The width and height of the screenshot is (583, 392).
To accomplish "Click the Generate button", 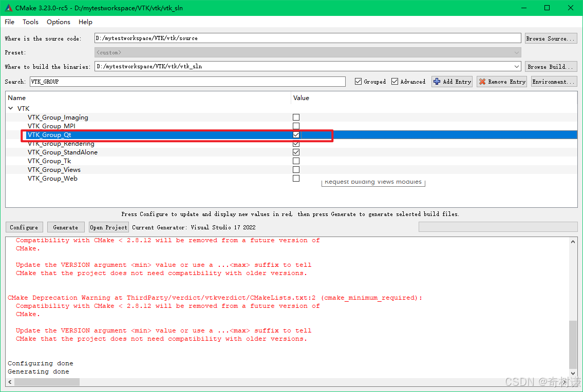I will coord(66,227).
